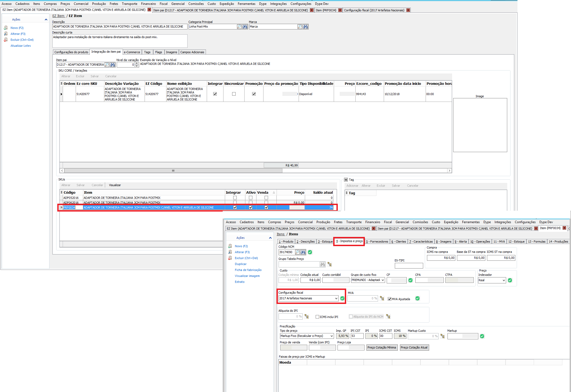Click the binoculars icon beside Categoria Principal

245,26
